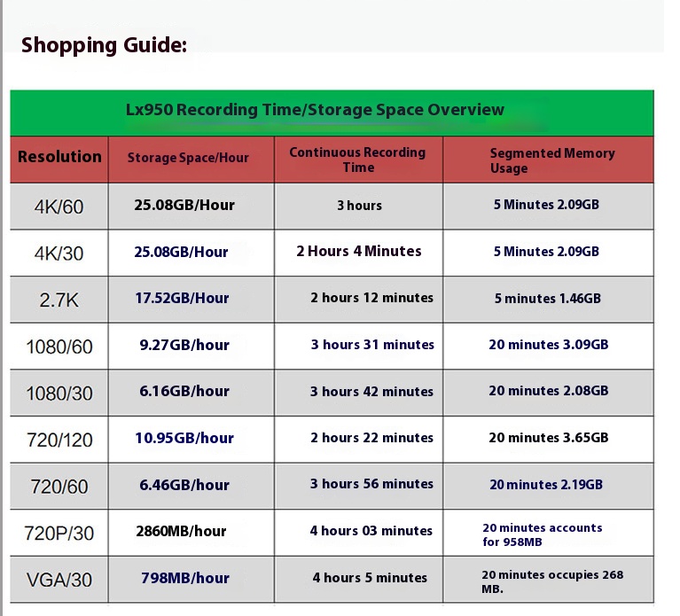Click the Shopping Guide heading
The image size is (680, 616).
click(104, 45)
